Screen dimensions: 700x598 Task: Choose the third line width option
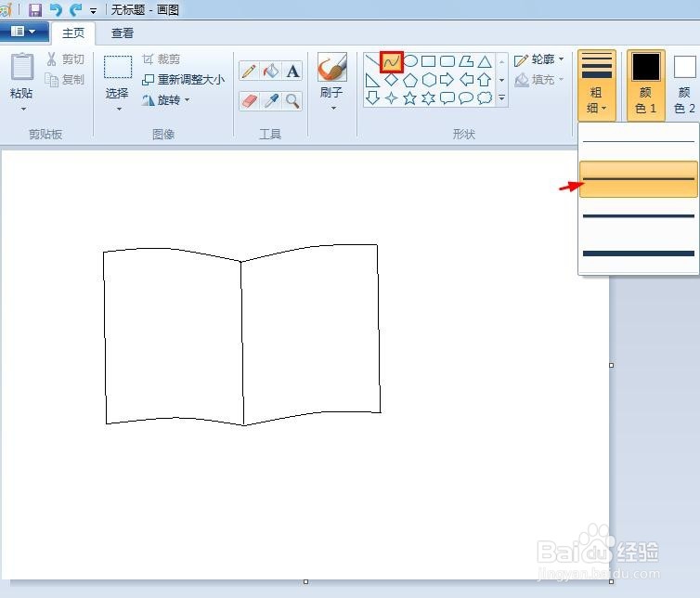click(x=639, y=216)
